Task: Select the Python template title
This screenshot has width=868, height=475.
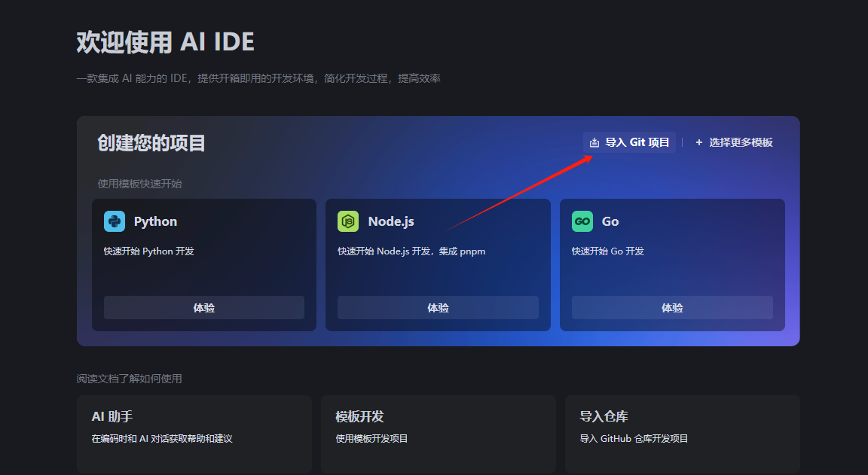Action: (x=155, y=221)
